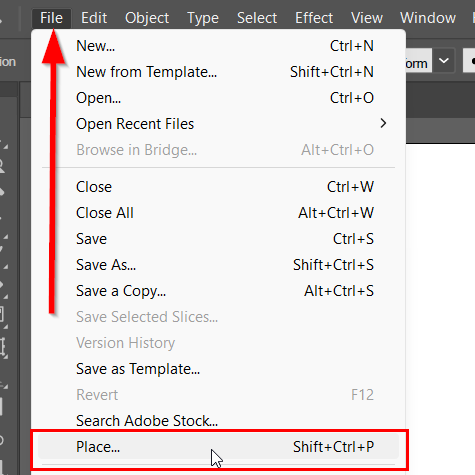Image resolution: width=475 pixels, height=475 pixels.
Task: Open the Edit menu
Action: click(94, 18)
